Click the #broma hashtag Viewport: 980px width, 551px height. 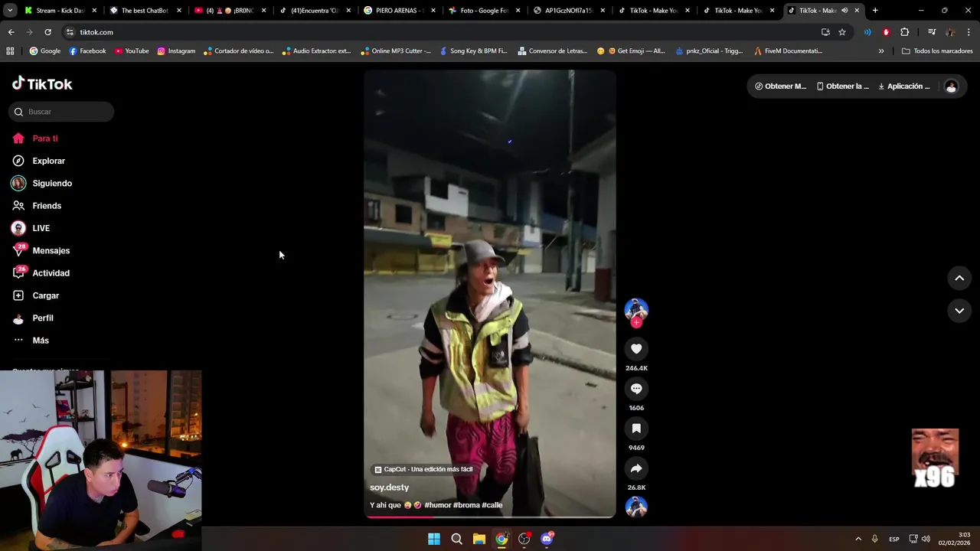pos(466,505)
